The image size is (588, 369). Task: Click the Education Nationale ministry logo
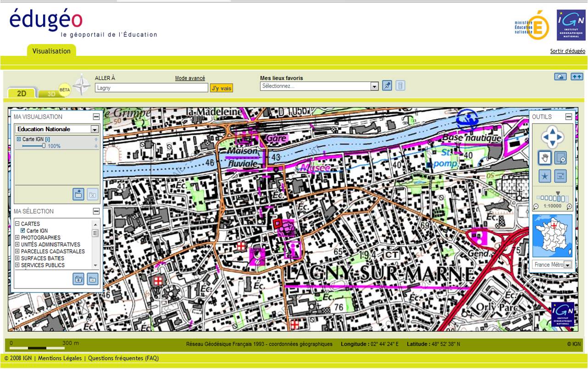pos(532,25)
